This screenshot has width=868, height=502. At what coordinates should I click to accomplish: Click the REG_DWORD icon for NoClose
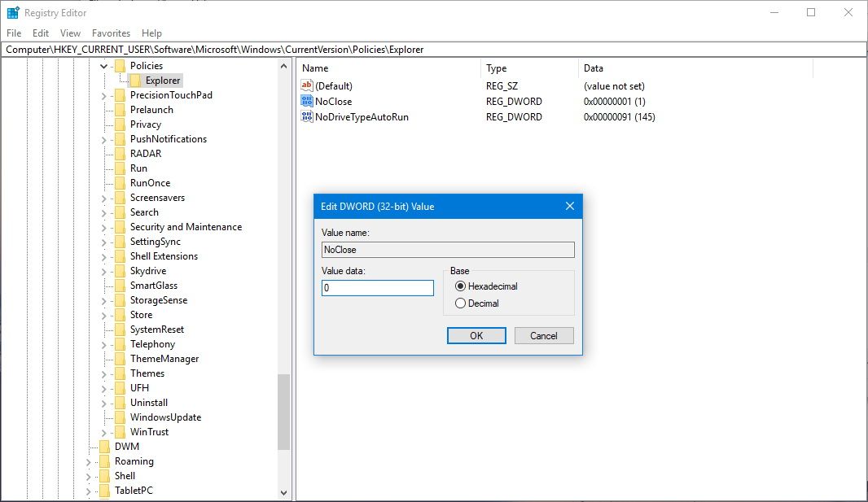pos(309,101)
